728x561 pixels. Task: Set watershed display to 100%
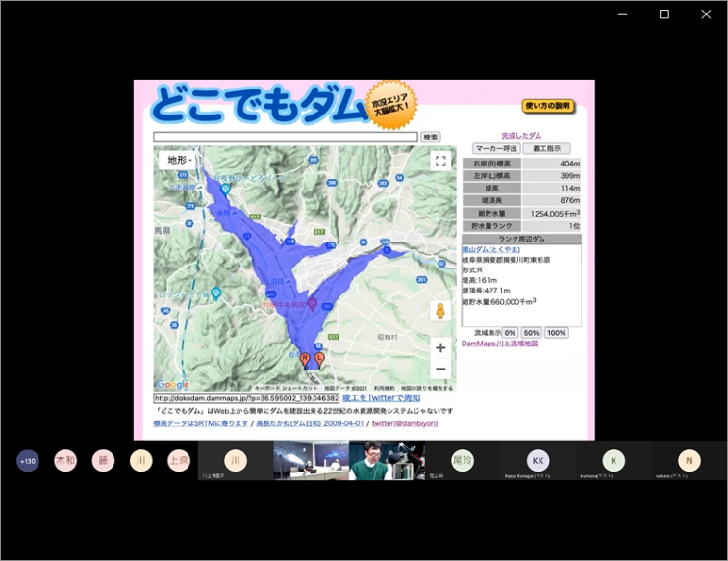556,333
